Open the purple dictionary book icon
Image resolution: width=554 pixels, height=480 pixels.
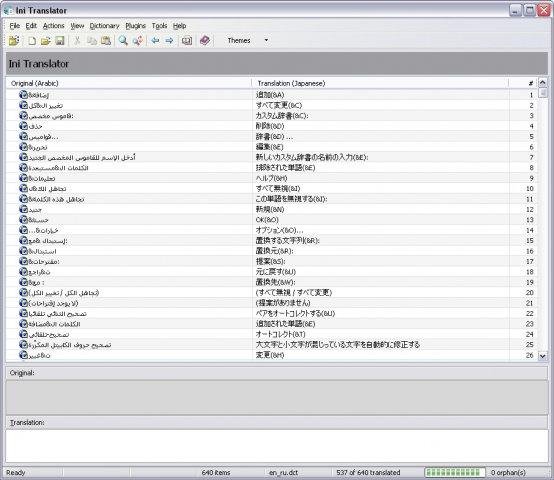click(205, 40)
